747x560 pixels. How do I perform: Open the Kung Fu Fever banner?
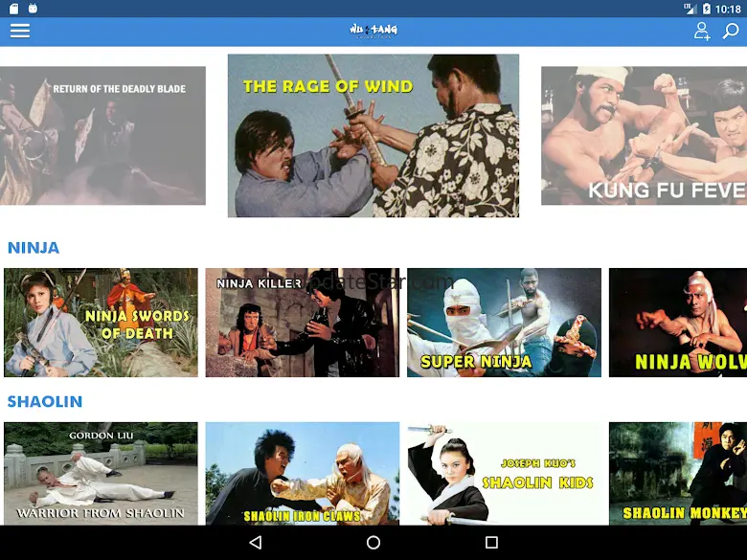645,136
